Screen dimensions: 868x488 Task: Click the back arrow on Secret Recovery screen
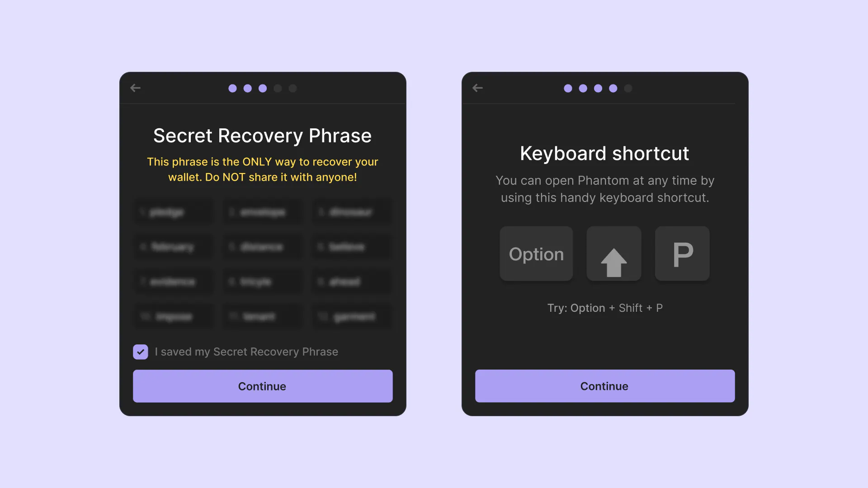point(135,88)
